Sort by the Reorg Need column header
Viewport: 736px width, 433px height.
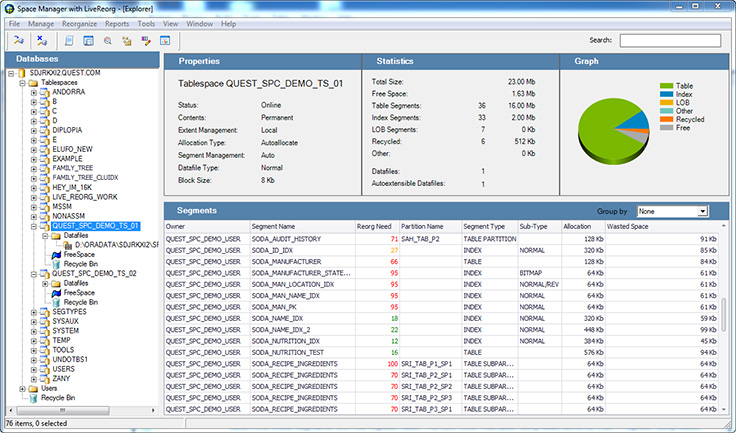pyautogui.click(x=377, y=226)
